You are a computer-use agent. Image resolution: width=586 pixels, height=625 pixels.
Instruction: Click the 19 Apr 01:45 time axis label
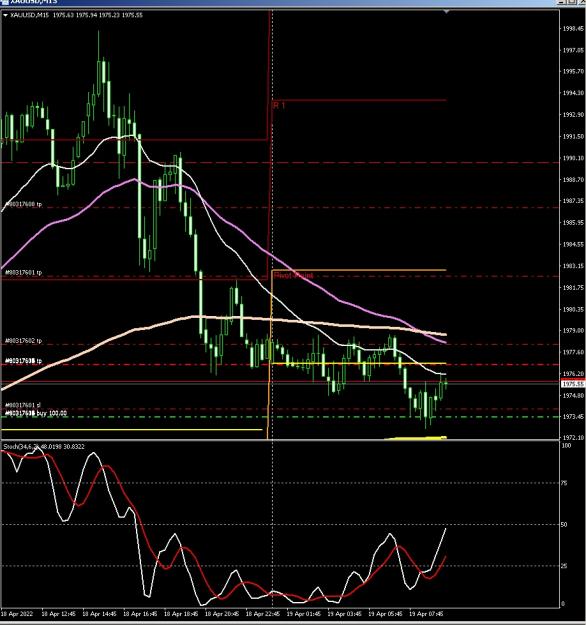pos(304,614)
